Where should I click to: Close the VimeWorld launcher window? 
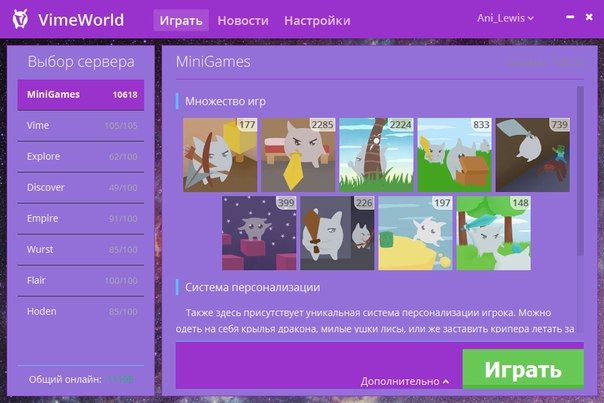click(x=589, y=17)
